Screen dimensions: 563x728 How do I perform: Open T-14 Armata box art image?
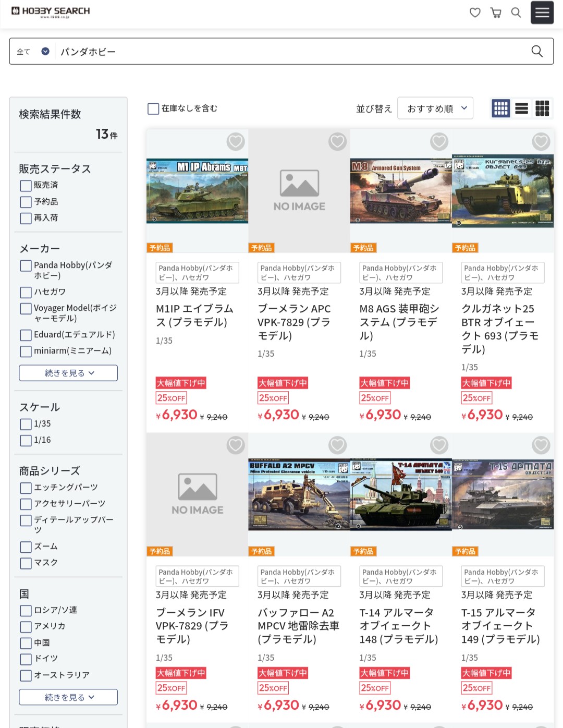pyautogui.click(x=401, y=494)
